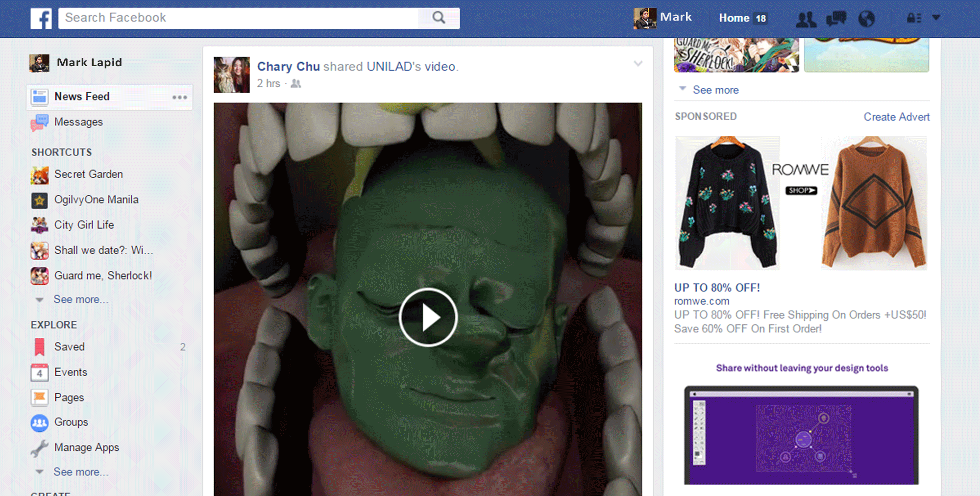Click Mark Lapid sidebar profile picture

[39, 63]
